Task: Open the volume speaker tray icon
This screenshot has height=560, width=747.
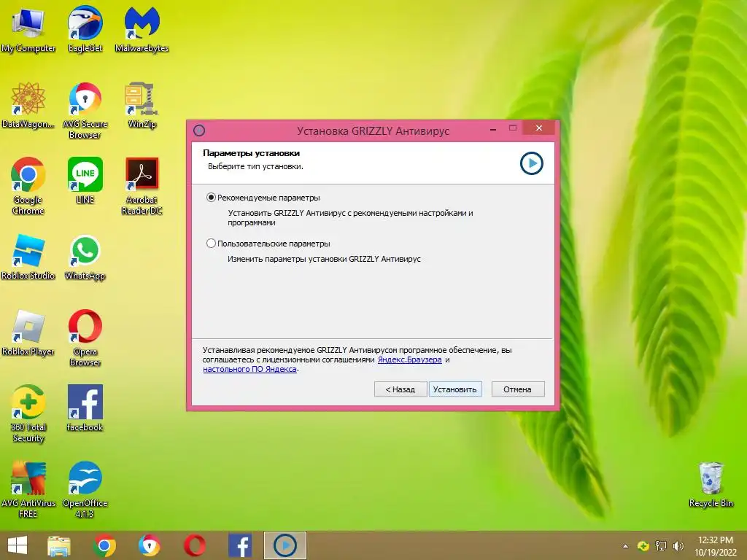Action: pyautogui.click(x=678, y=546)
